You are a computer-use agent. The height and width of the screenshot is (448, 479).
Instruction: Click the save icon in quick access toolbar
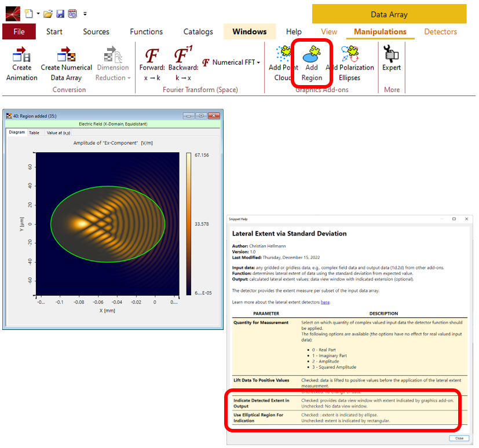[x=60, y=13]
